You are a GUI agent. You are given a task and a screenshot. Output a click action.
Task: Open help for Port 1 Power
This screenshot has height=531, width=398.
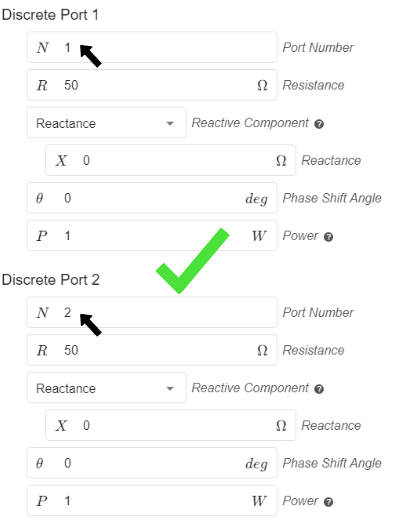point(328,237)
